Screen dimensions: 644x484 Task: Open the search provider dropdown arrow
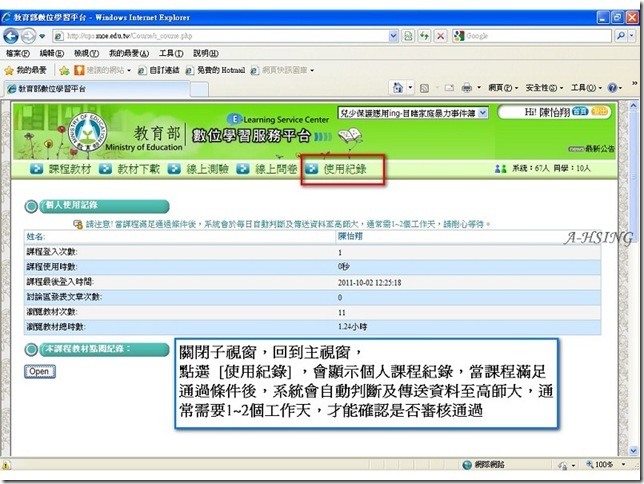pyautogui.click(x=632, y=36)
